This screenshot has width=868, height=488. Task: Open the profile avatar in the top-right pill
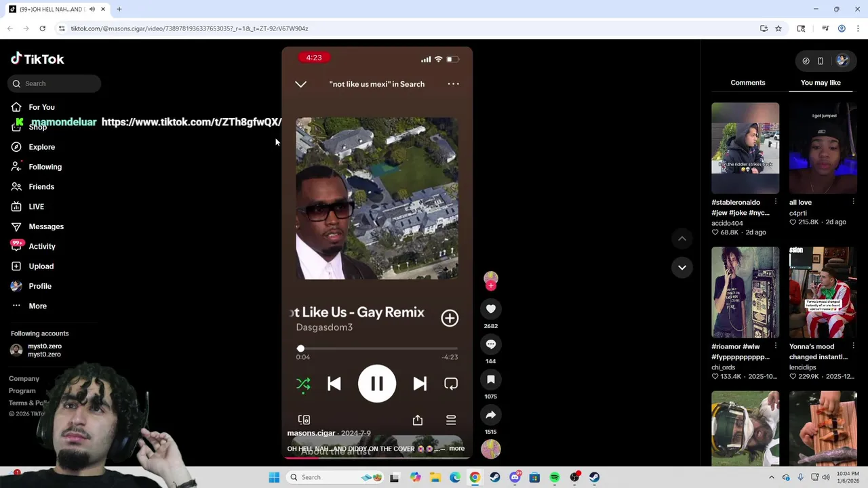click(842, 61)
